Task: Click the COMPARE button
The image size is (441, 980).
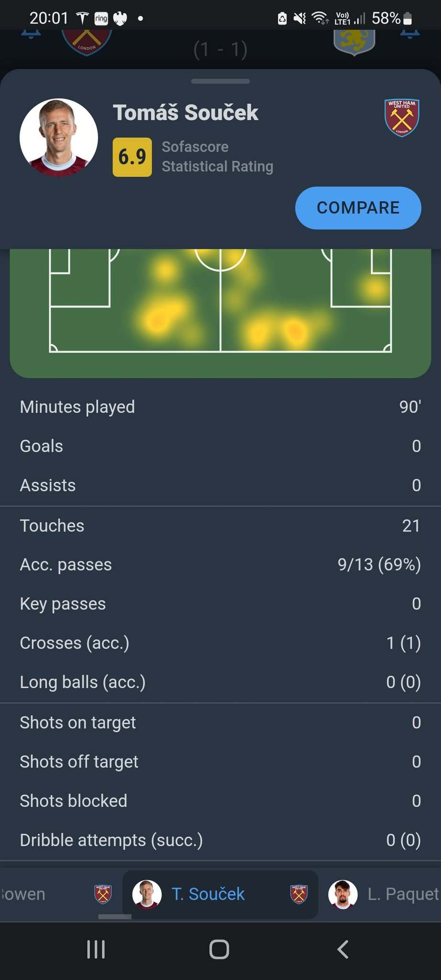Action: (x=358, y=208)
